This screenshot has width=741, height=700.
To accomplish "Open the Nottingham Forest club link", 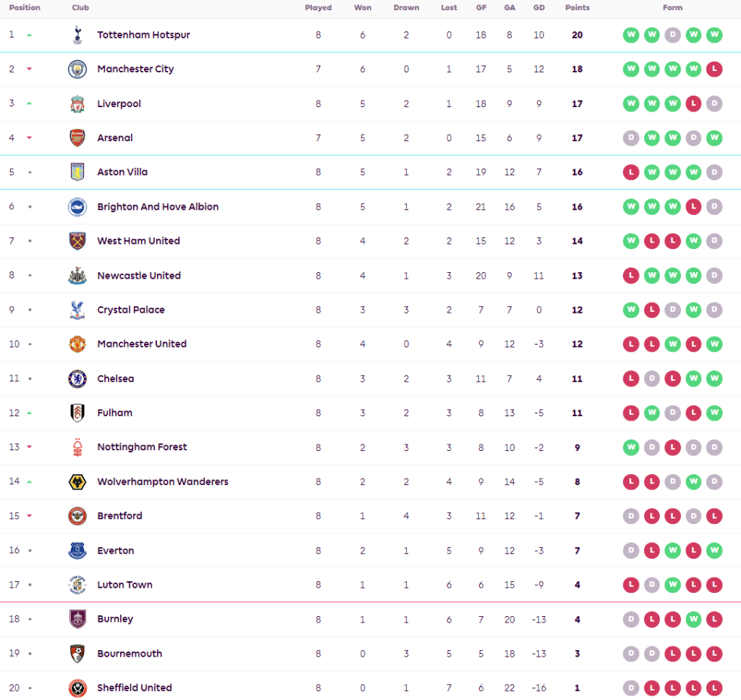I will pyautogui.click(x=142, y=447).
